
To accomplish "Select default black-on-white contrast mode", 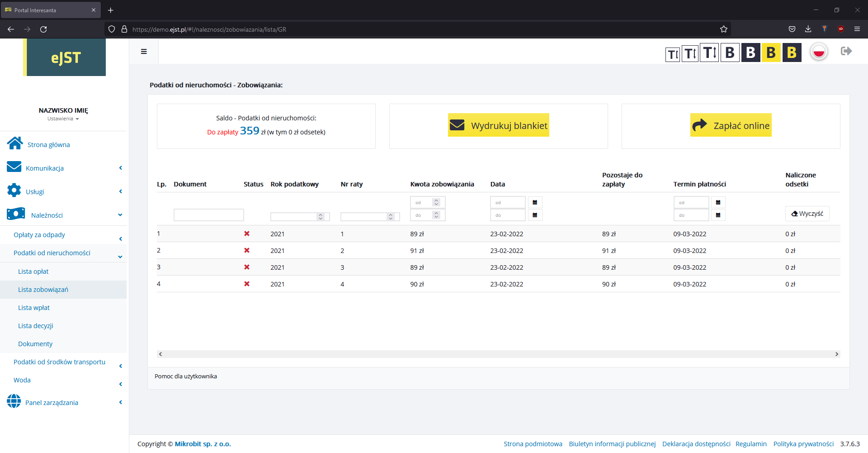I will point(730,53).
